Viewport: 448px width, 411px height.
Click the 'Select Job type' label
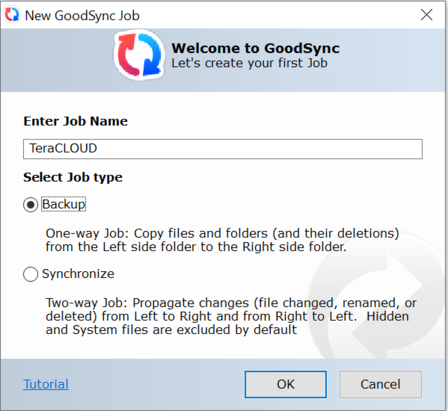point(73,177)
